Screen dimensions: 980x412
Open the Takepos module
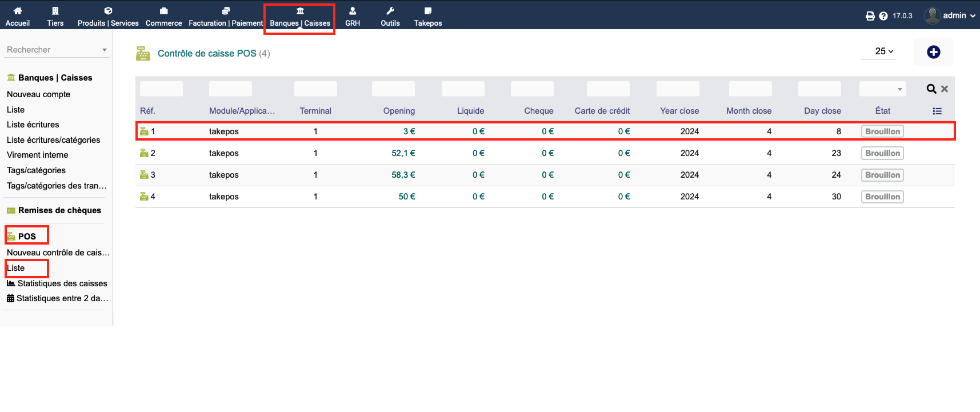427,16
